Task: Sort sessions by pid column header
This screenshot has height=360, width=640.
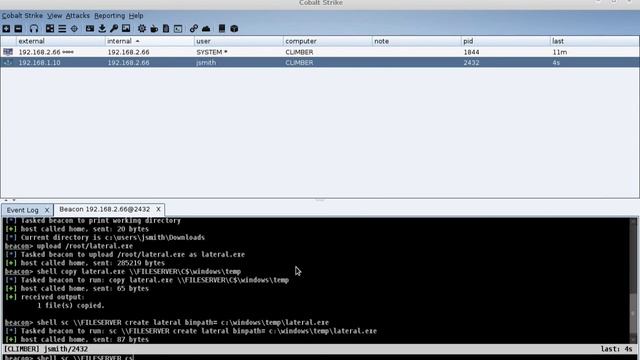Action: [x=505, y=41]
